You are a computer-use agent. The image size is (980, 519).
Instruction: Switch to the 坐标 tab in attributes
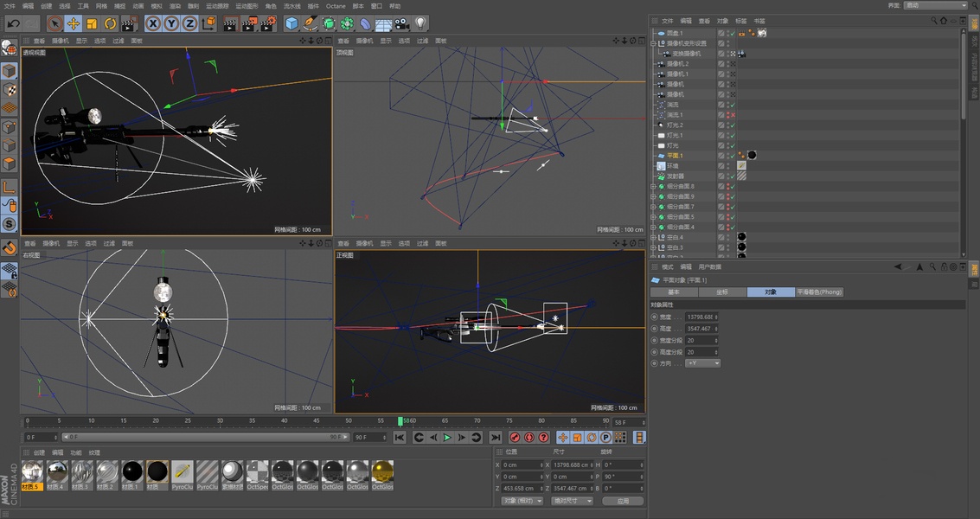722,292
